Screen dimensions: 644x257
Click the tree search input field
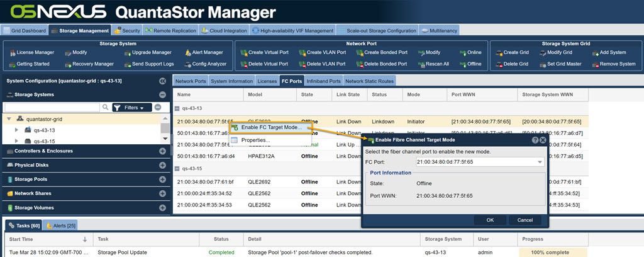click(x=52, y=107)
